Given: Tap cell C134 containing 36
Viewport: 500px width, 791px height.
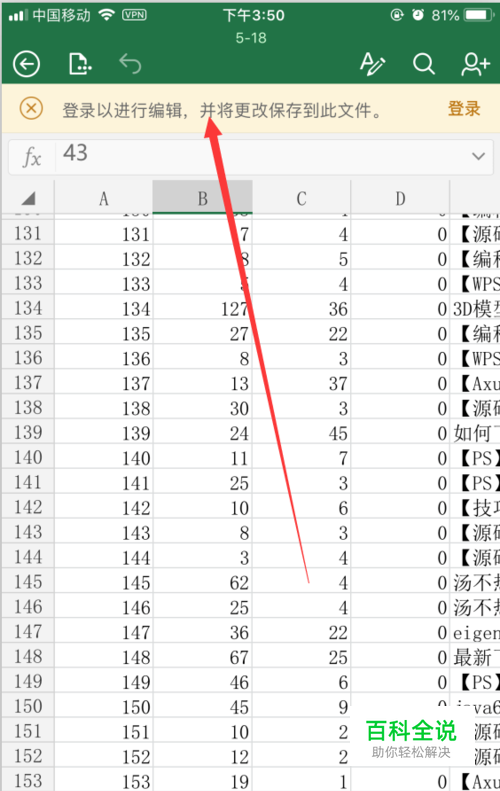Looking at the screenshot, I should coord(301,308).
